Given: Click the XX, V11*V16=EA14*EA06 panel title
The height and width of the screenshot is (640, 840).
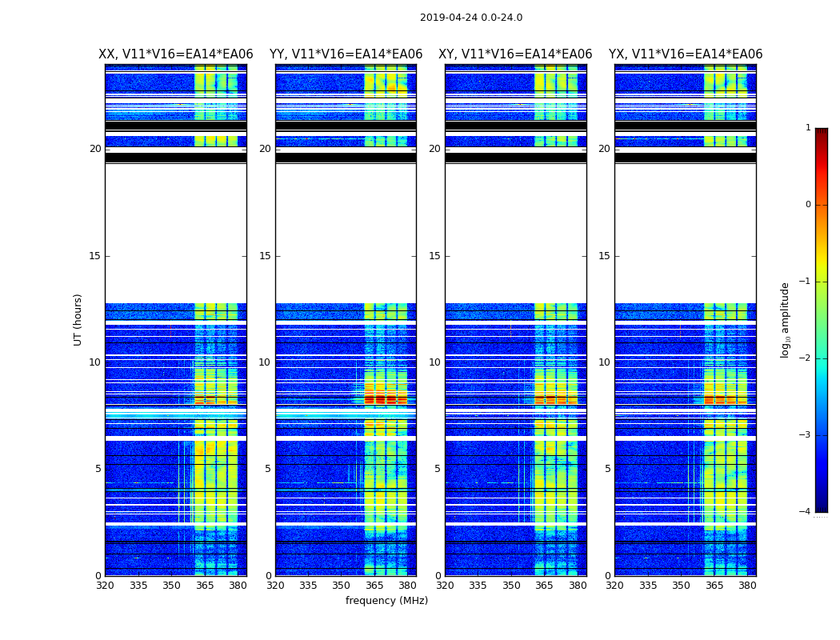Looking at the screenshot, I should pyautogui.click(x=176, y=54).
